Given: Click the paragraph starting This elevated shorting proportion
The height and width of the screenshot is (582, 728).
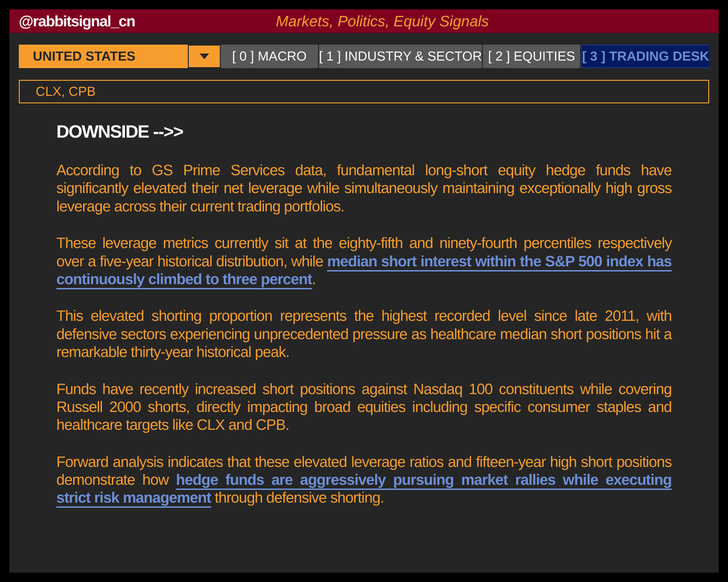Looking at the screenshot, I should (x=364, y=334).
